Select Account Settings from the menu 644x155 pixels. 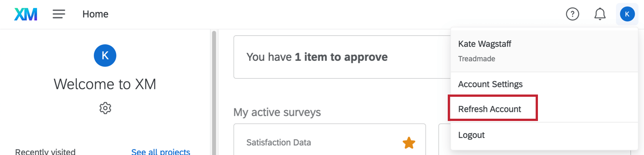point(490,84)
